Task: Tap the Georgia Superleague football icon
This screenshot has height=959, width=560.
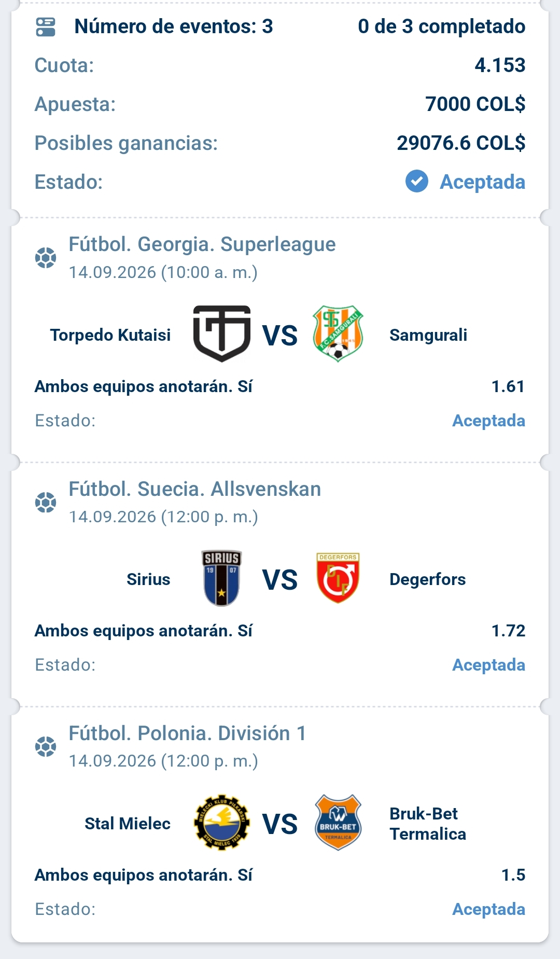Action: pyautogui.click(x=46, y=258)
